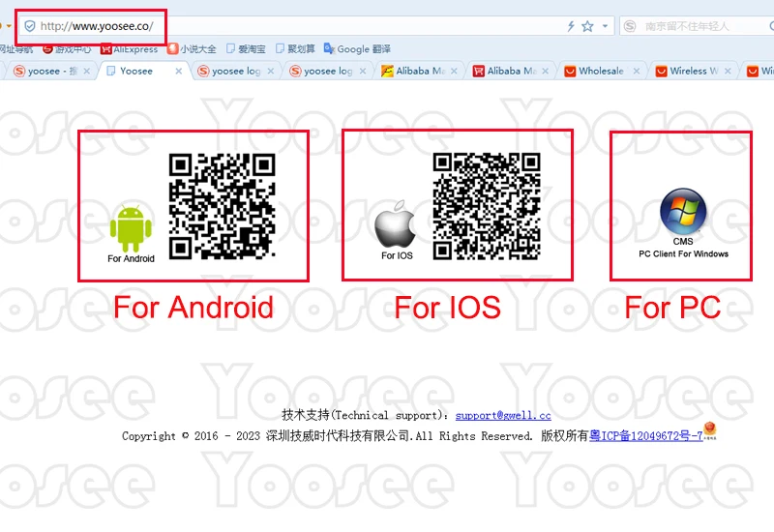This screenshot has height=532, width=774.
Task: Open the dropdown arrow next to the star
Action: pyautogui.click(x=605, y=26)
